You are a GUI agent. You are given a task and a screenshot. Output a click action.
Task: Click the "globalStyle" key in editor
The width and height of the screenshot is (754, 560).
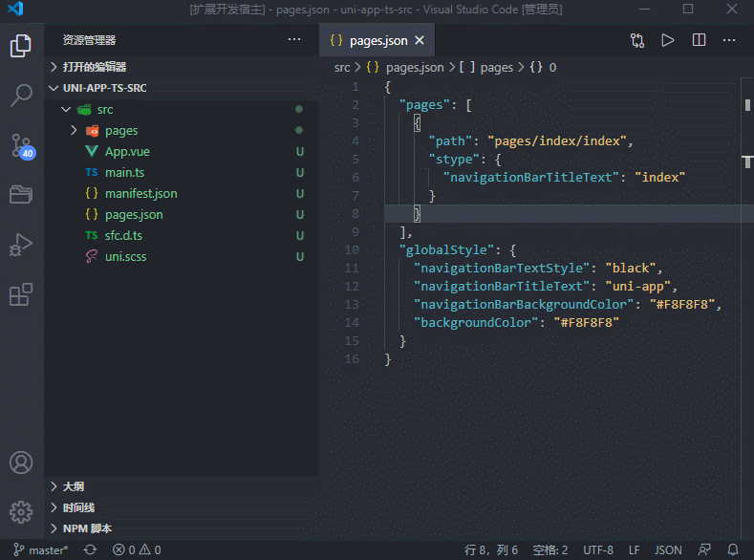point(446,250)
